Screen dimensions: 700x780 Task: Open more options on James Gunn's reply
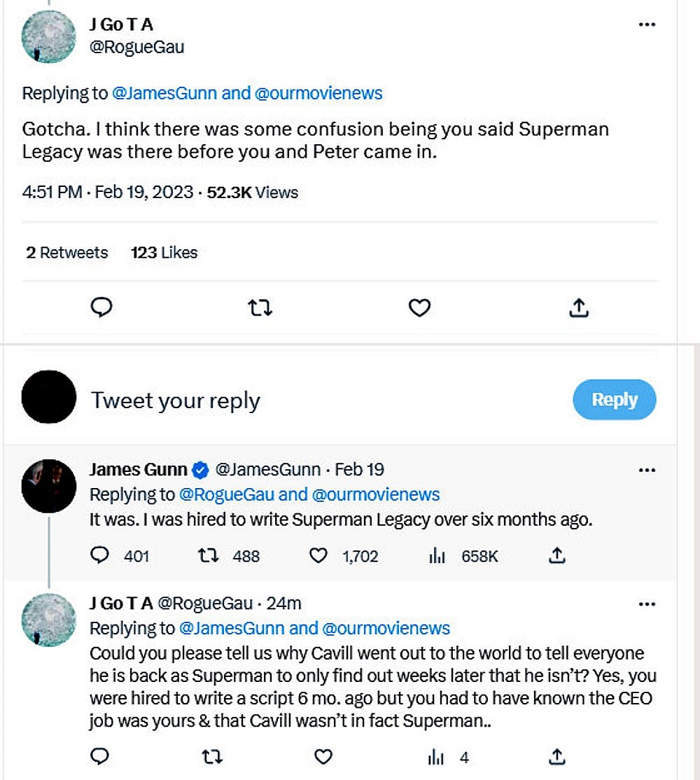[647, 470]
